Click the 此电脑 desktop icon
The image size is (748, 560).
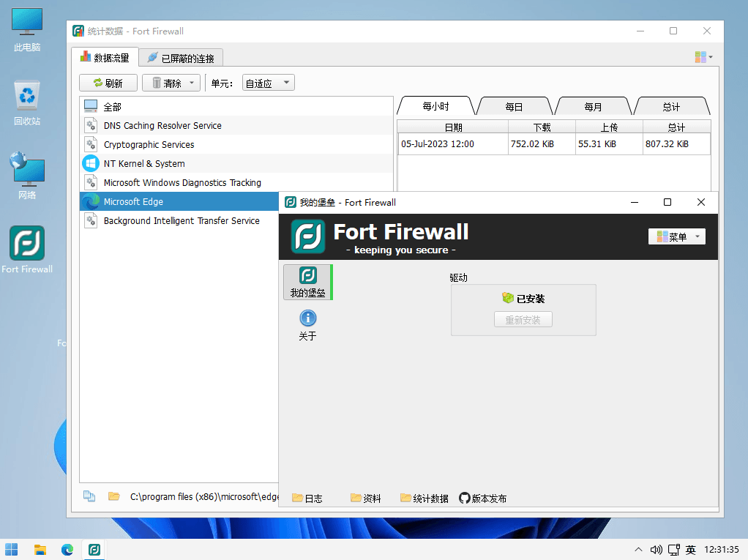[x=27, y=30]
